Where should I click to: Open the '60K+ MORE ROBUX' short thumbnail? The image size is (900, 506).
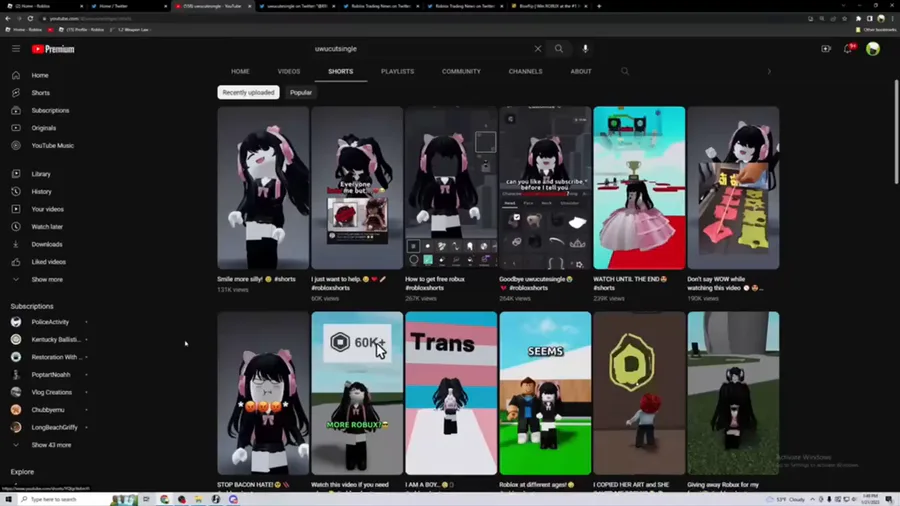[x=357, y=393]
